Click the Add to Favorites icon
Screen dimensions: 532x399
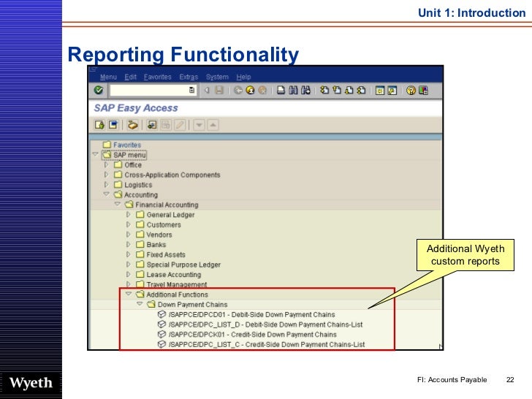pyautogui.click(x=152, y=125)
